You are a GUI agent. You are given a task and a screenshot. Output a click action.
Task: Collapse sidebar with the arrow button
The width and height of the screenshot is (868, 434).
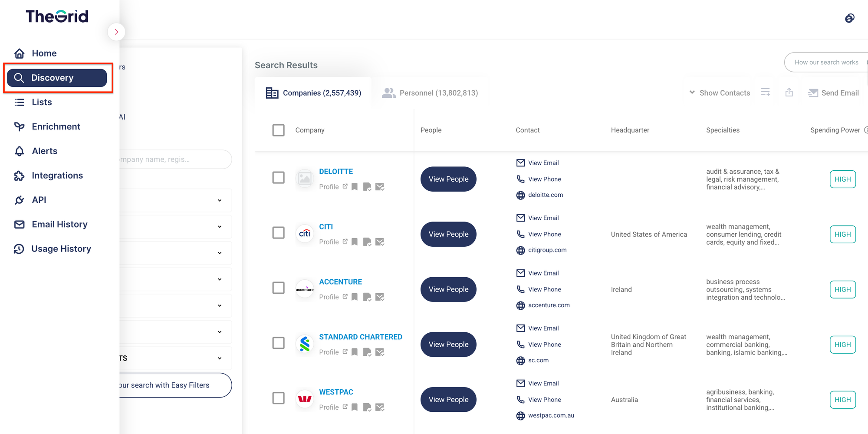(x=116, y=32)
